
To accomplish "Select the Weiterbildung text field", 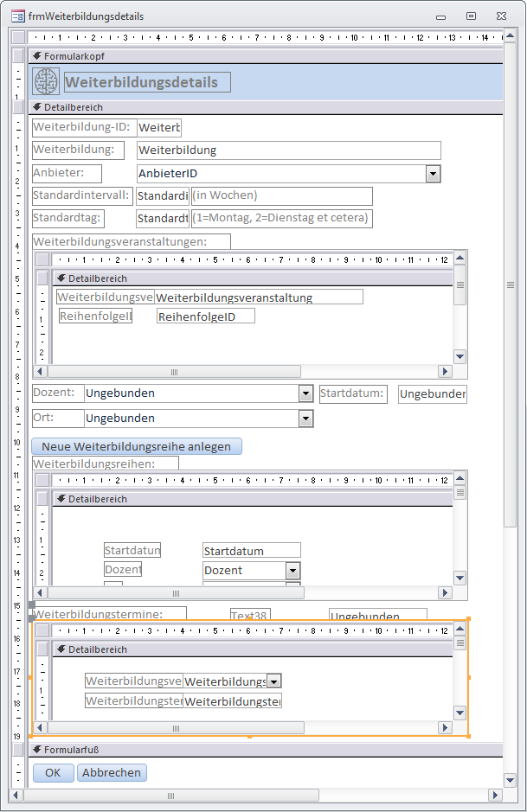I will pos(288,150).
